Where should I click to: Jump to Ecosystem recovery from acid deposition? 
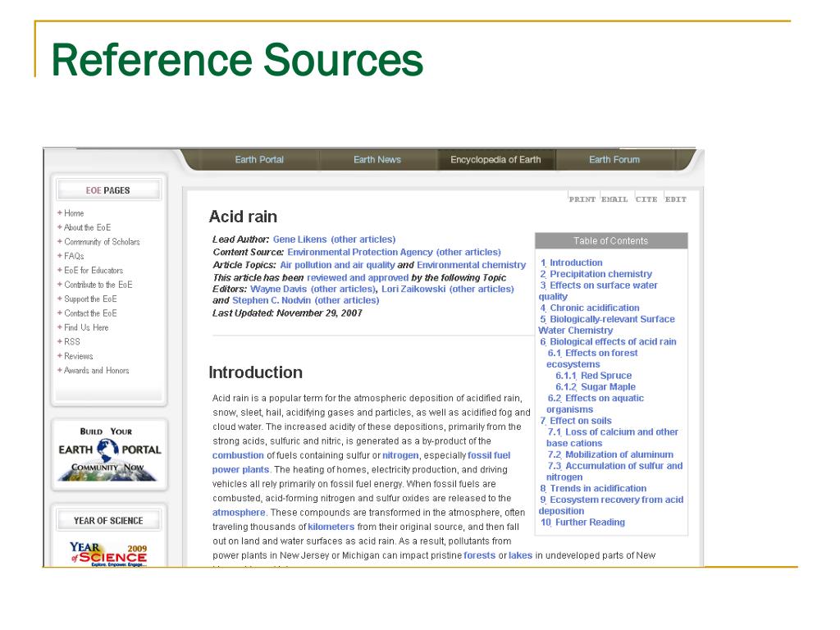[611, 505]
